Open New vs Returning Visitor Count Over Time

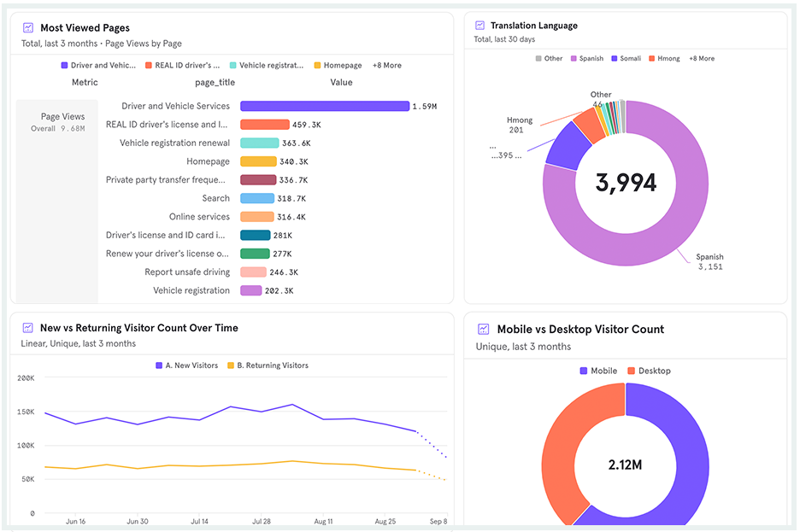point(138,328)
